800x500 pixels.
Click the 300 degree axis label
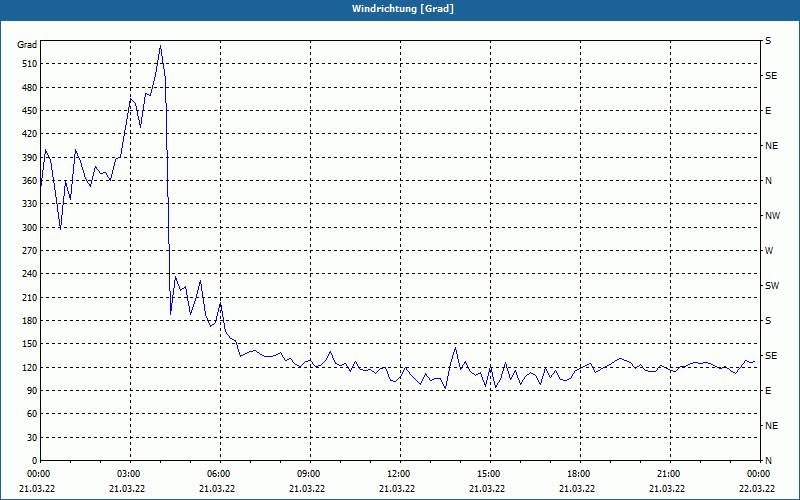(x=30, y=228)
